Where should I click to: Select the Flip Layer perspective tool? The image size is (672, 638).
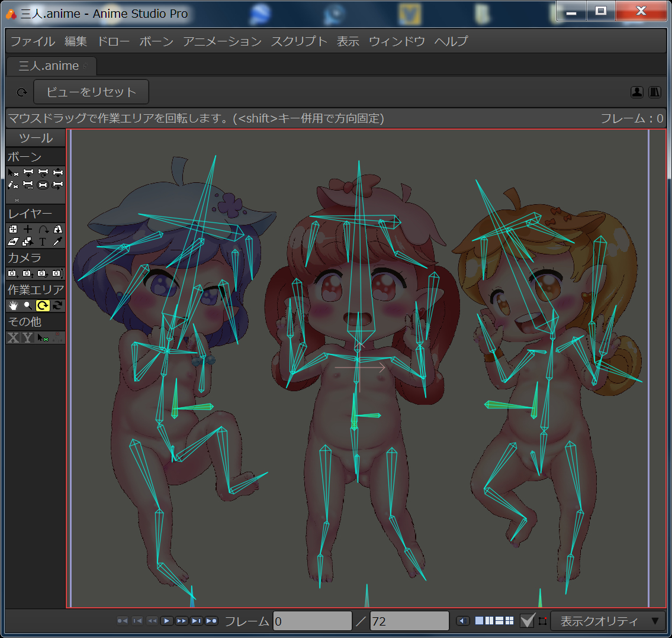(57, 230)
